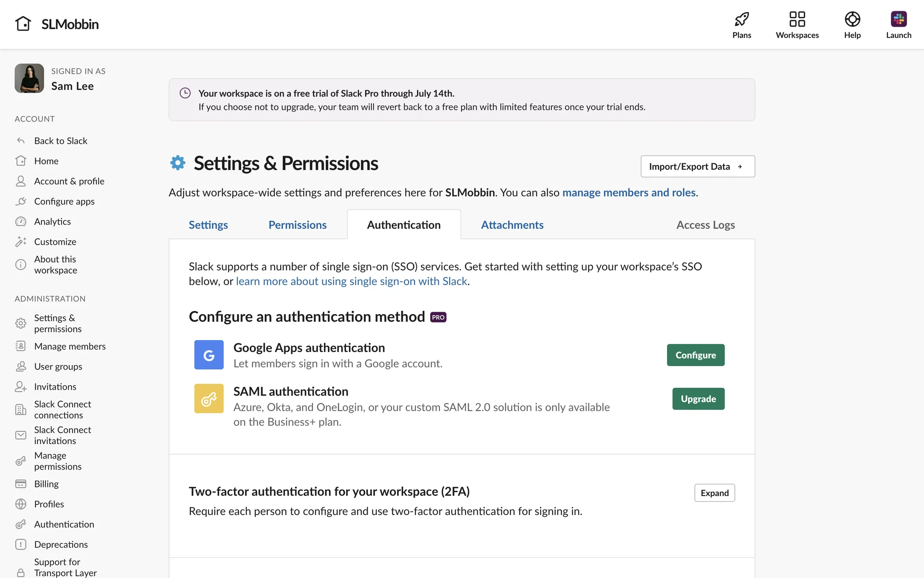The height and width of the screenshot is (578, 924).
Task: Open the learn more about SSO link
Action: click(x=351, y=281)
